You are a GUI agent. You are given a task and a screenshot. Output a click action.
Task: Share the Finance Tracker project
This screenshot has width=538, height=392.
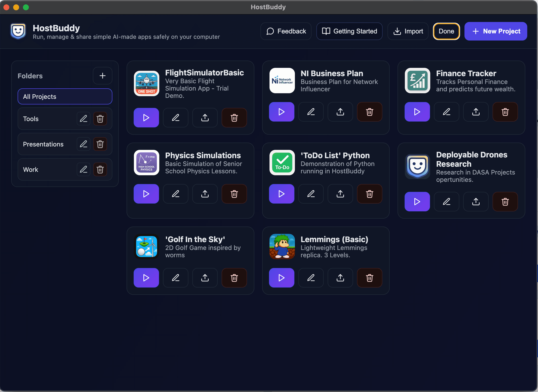coord(476,112)
